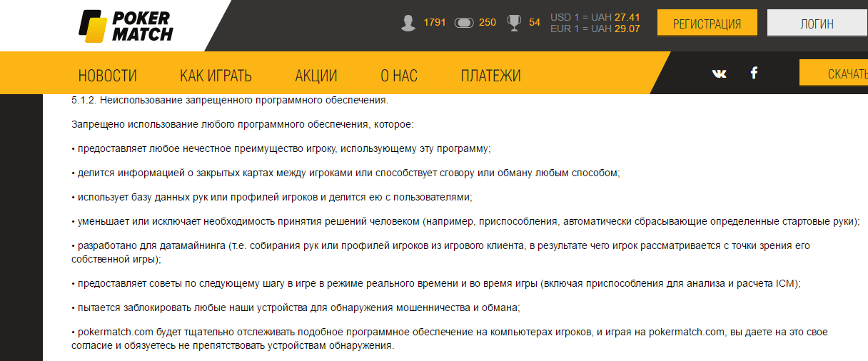Viewport: 868px width, 361px height.
Task: Click the bullet mentioning ICM calculation
Action: [x=436, y=283]
